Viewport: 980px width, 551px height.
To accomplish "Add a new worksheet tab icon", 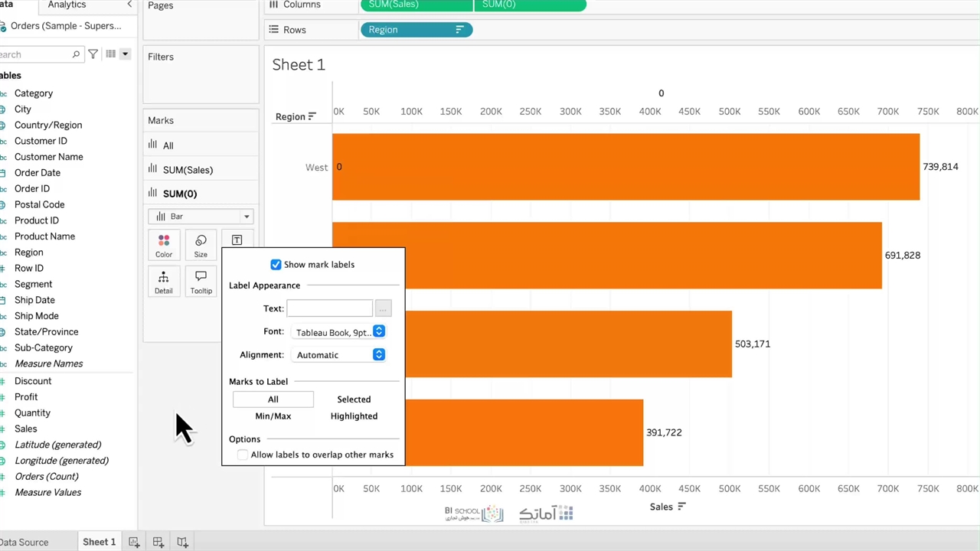I will click(x=134, y=542).
